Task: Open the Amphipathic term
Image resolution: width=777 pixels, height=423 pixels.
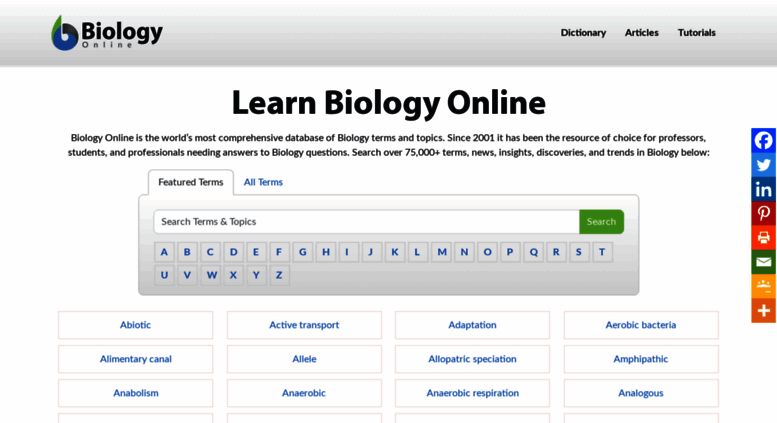Action: coord(641,359)
